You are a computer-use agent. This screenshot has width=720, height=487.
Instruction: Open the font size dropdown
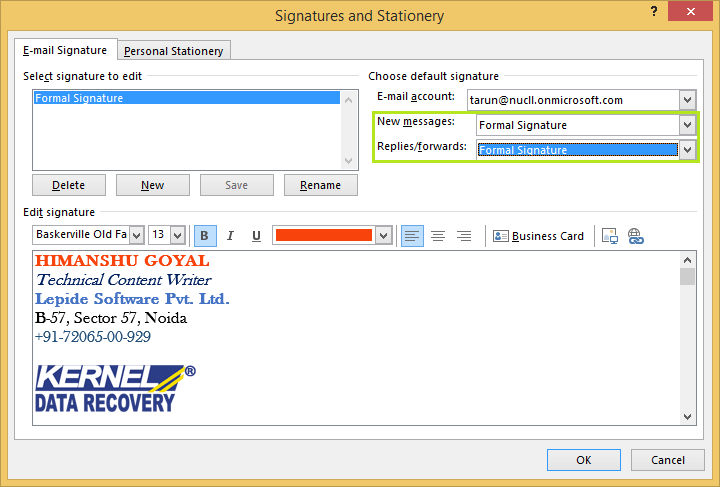coord(177,235)
